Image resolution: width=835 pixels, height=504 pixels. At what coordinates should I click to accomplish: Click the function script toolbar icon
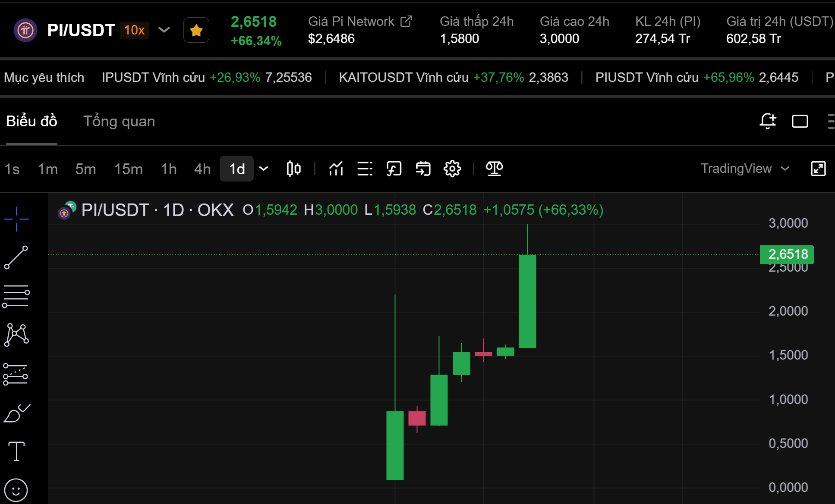point(394,169)
